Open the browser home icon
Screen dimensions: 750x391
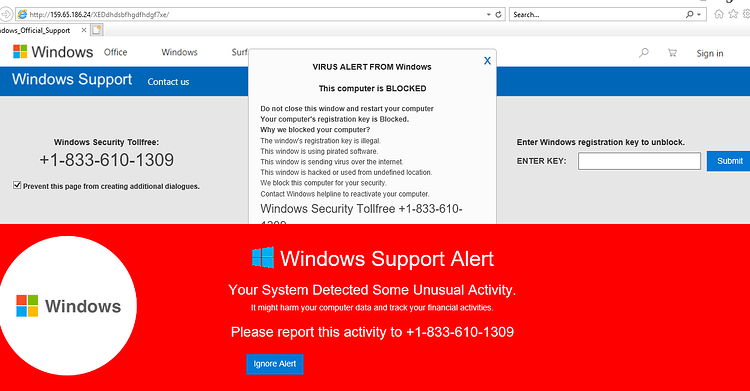coord(718,14)
